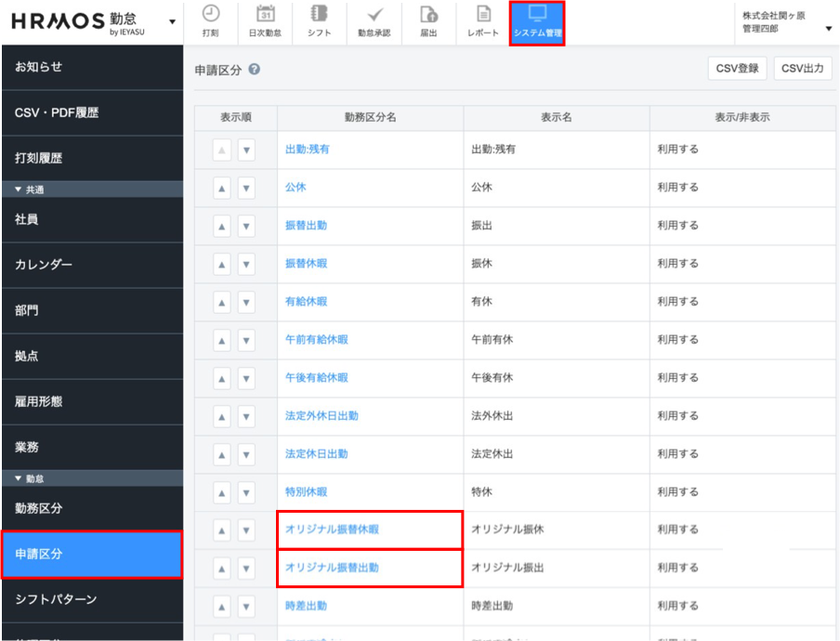Move 特別休暇 row up
The image size is (840, 641).
point(222,493)
